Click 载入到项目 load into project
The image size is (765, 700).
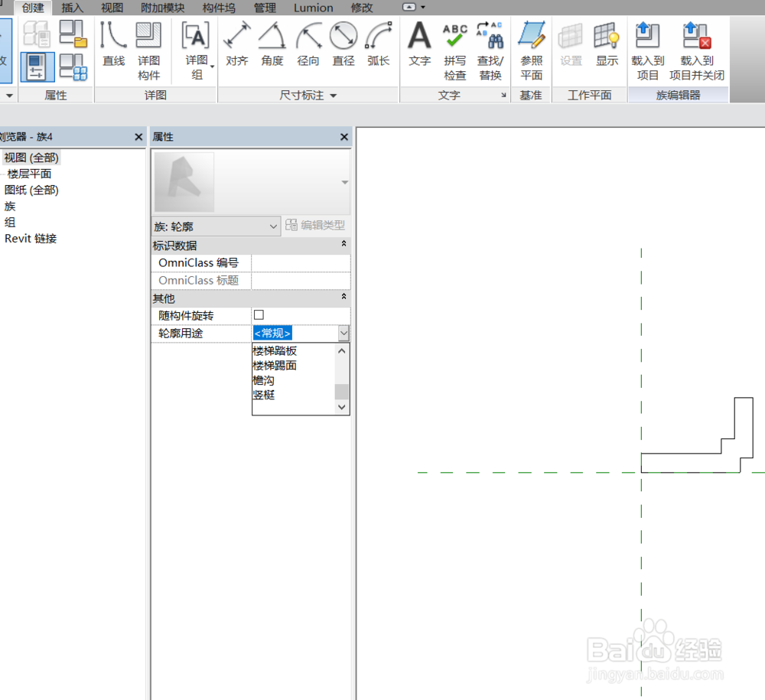coord(648,50)
